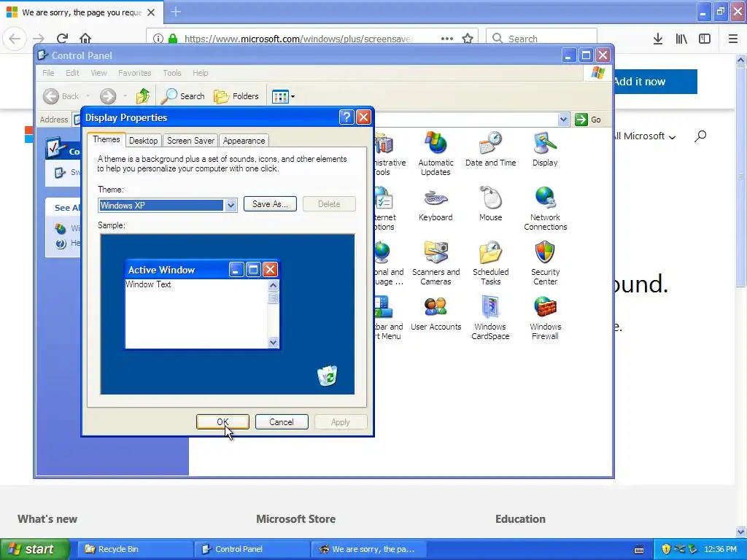Open Network Connections in Control Panel
The height and width of the screenshot is (560, 747).
tap(545, 209)
